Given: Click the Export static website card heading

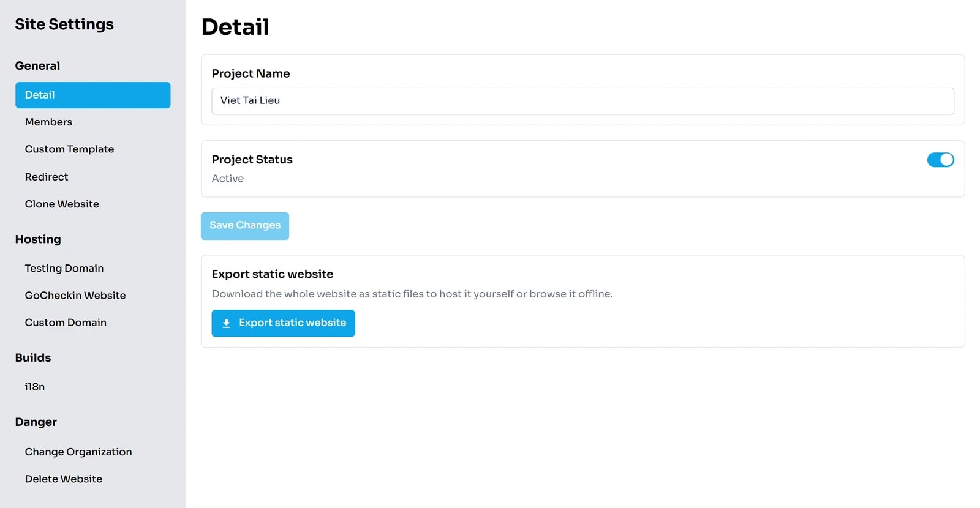Looking at the screenshot, I should click(273, 274).
